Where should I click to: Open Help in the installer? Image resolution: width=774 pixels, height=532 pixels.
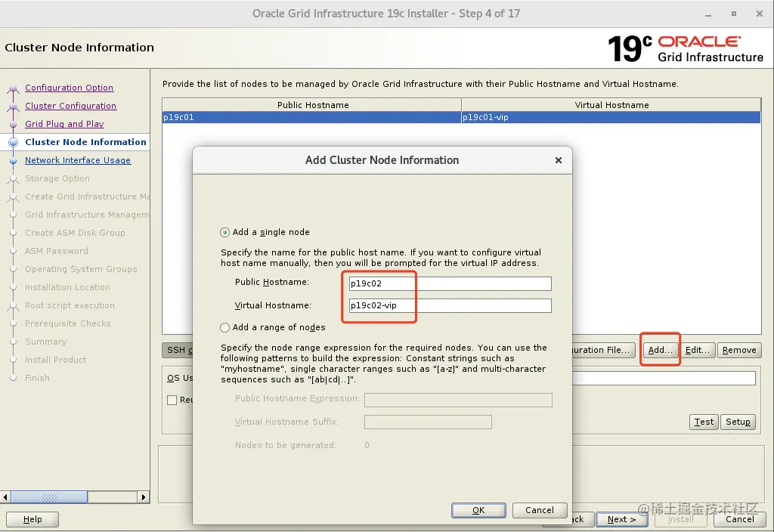coord(33,519)
